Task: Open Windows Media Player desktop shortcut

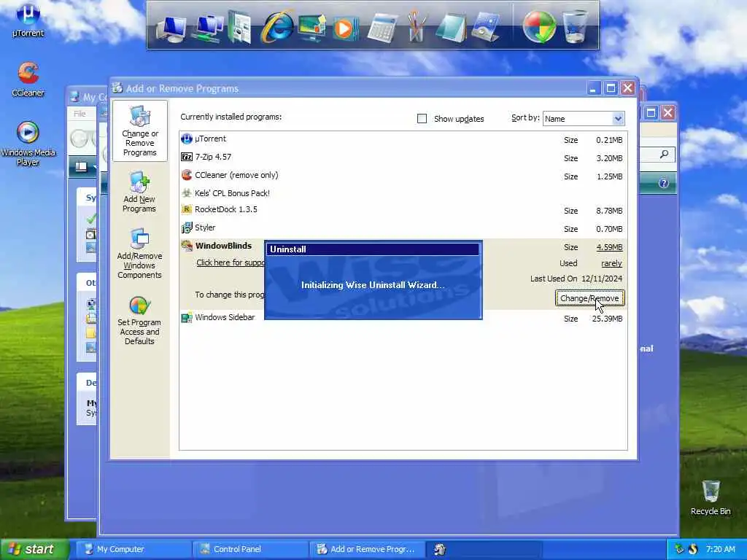Action: pos(28,144)
